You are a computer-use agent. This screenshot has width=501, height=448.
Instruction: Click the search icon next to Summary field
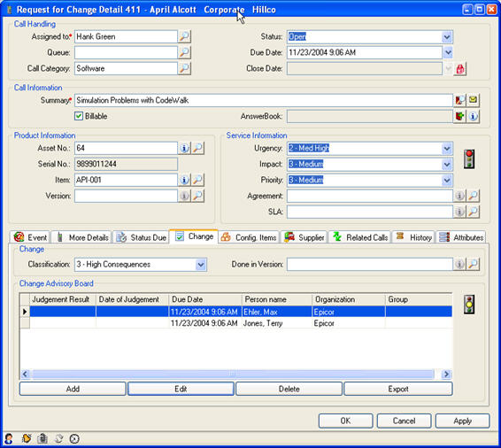pos(460,100)
